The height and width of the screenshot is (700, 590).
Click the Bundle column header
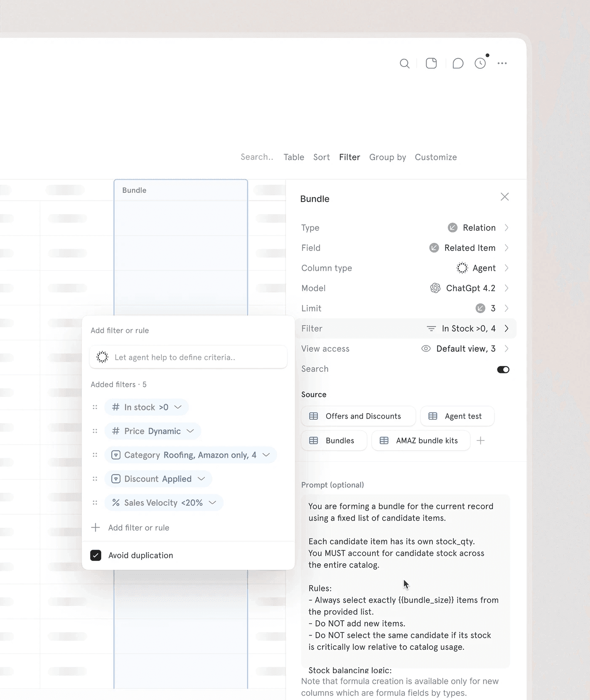pos(181,190)
